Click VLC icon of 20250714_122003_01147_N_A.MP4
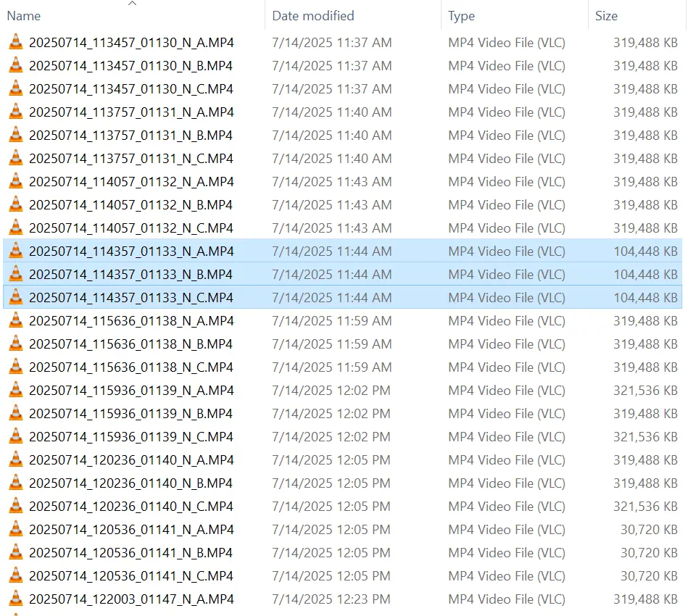Viewport: 688px width, 616px height. (16, 599)
